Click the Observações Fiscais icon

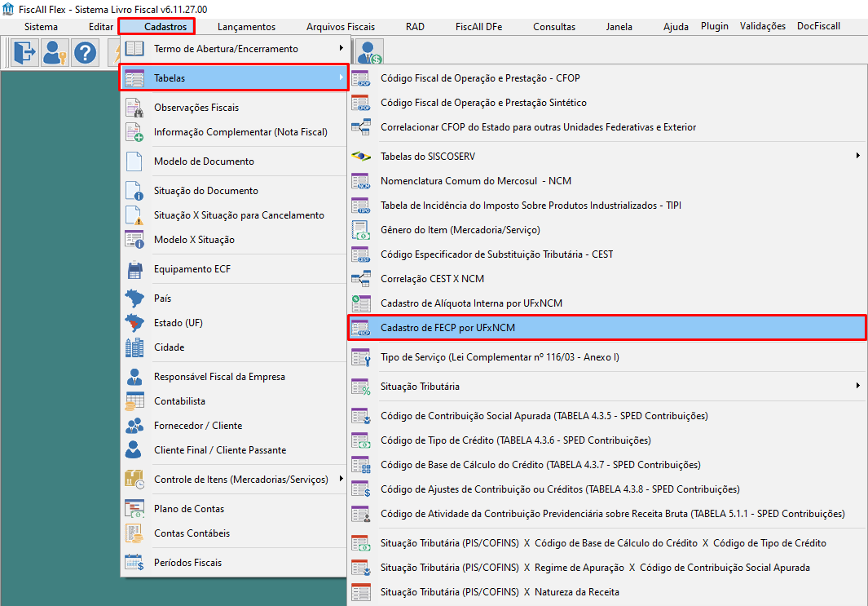pyautogui.click(x=134, y=108)
